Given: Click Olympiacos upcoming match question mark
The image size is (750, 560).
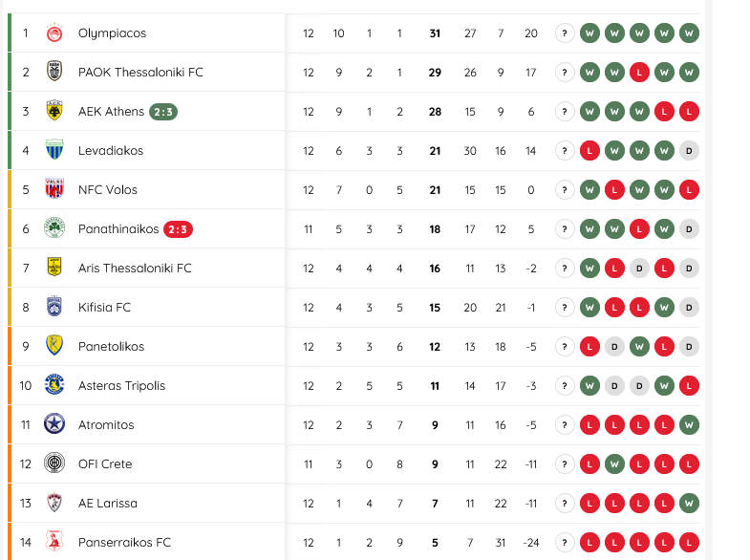Looking at the screenshot, I should [x=565, y=33].
